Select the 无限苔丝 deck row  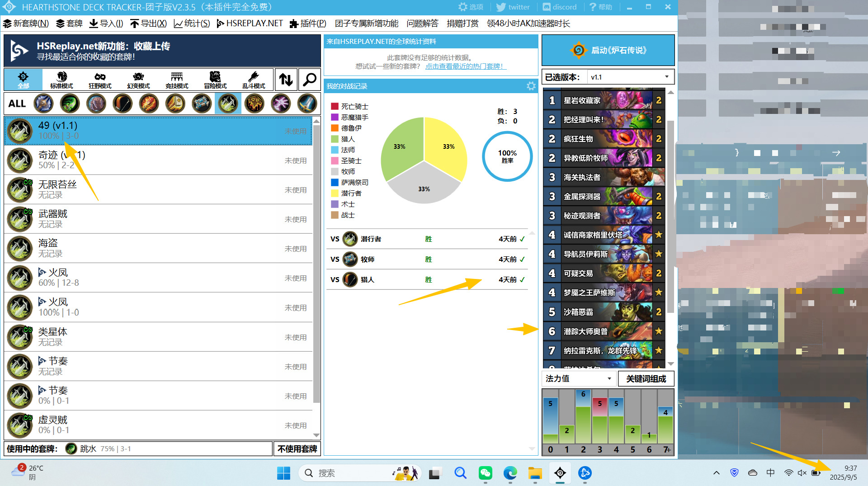158,189
